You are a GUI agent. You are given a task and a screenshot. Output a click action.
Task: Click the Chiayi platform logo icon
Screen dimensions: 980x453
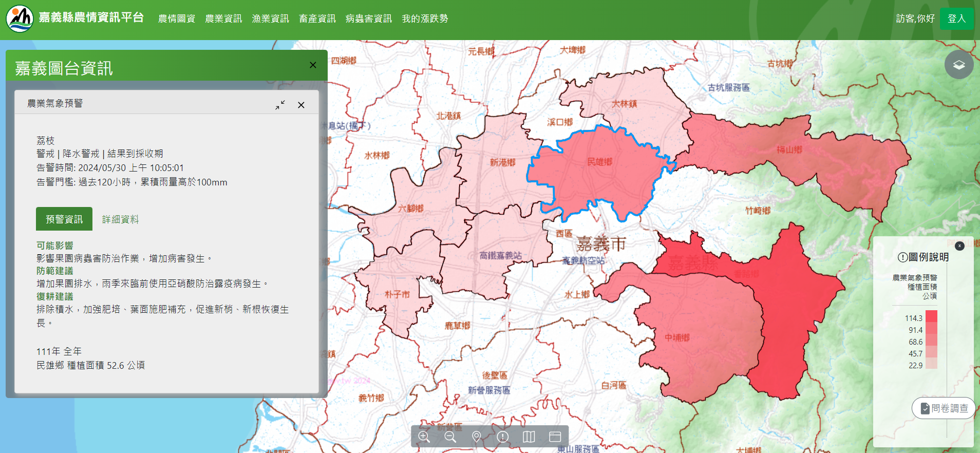(x=20, y=18)
